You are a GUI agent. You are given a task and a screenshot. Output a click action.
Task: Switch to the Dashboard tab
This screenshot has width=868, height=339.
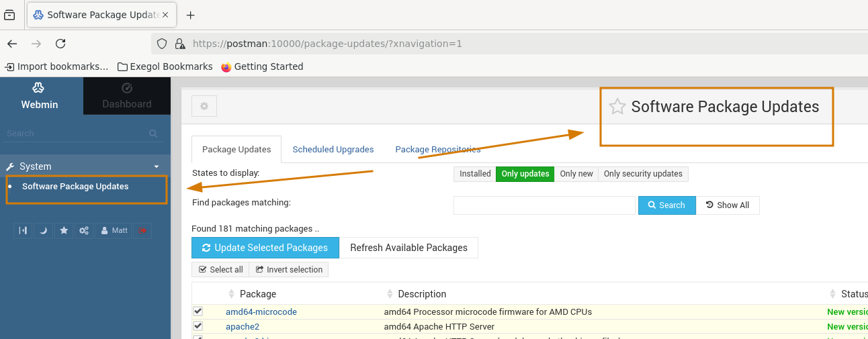click(126, 96)
